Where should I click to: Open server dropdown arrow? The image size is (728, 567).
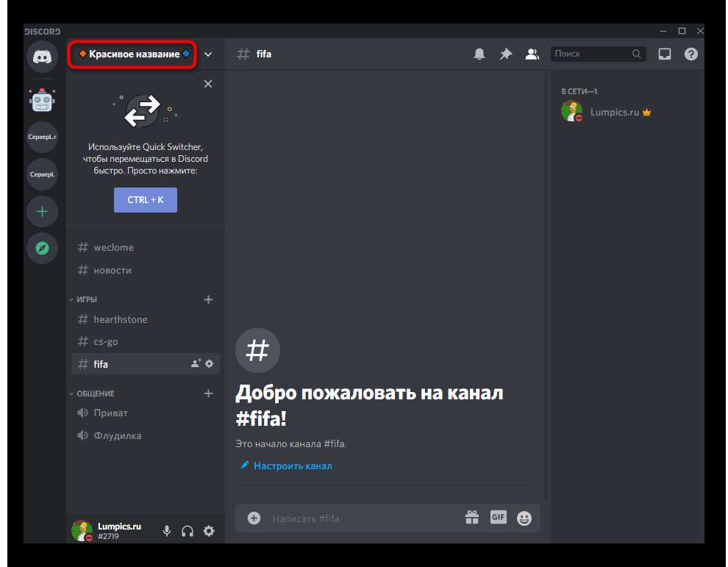[208, 54]
